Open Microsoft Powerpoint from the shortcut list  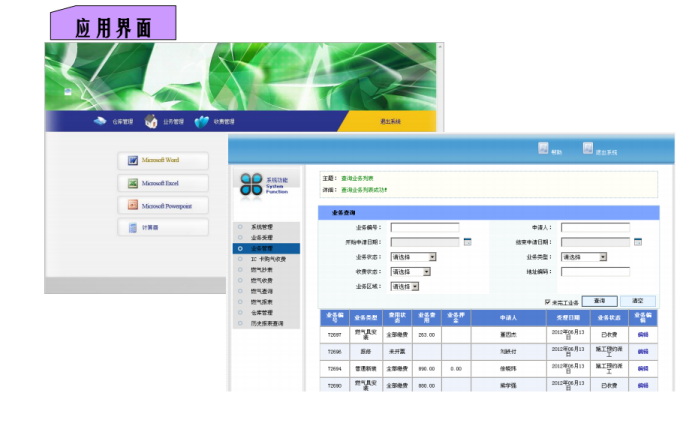pyautogui.click(x=163, y=206)
